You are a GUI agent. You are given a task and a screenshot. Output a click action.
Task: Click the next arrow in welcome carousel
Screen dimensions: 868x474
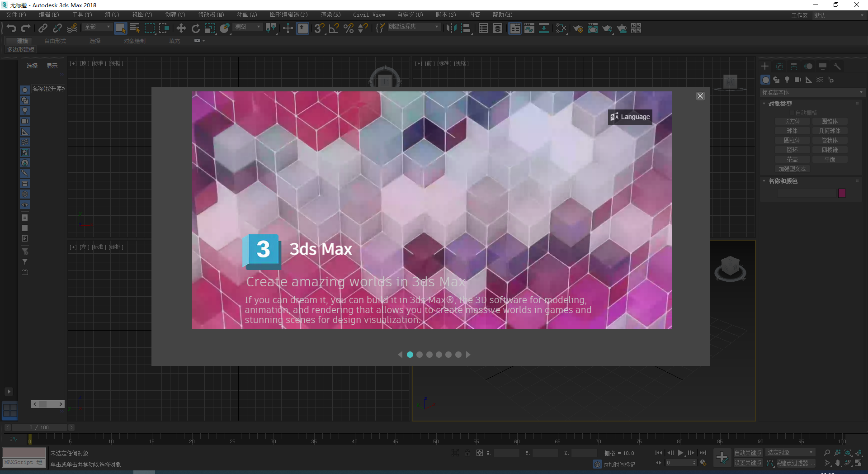468,355
